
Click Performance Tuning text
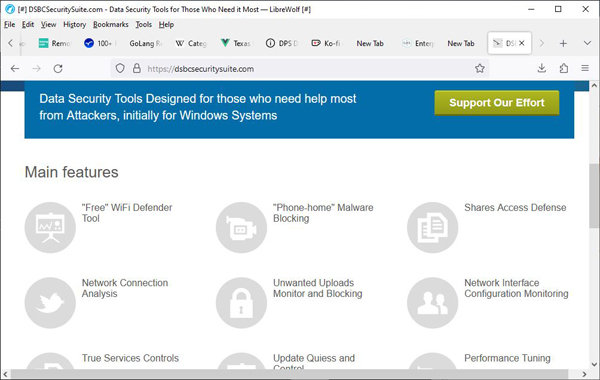click(x=507, y=358)
